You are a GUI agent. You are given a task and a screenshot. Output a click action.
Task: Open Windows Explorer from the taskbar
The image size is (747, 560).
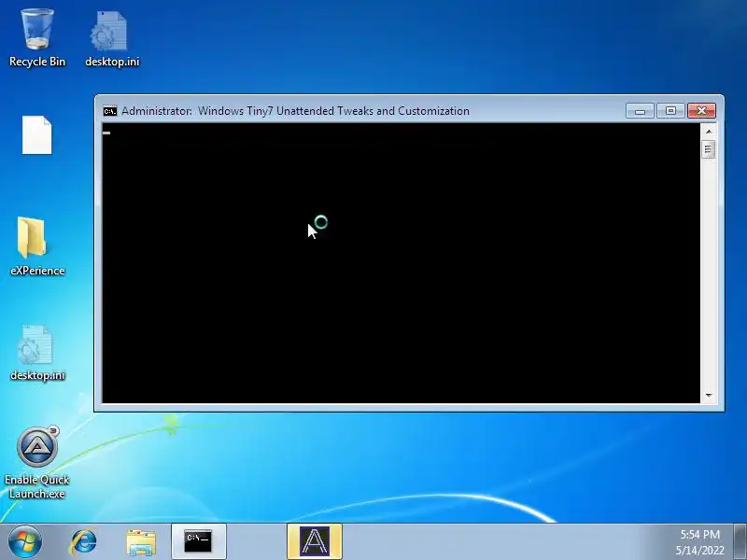point(141,543)
